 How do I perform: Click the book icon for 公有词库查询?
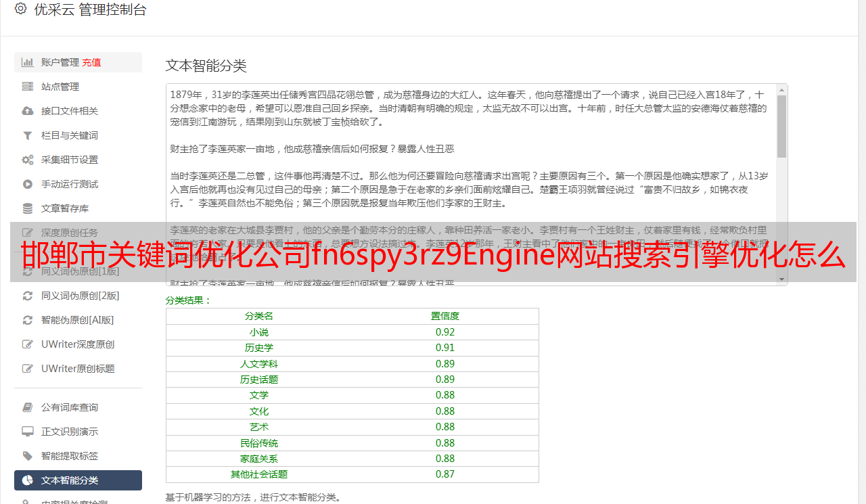pyautogui.click(x=28, y=407)
